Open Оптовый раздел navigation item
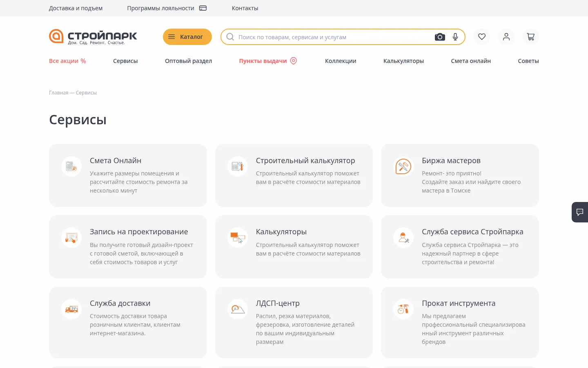Viewport: 588px width, 368px height. (x=188, y=61)
